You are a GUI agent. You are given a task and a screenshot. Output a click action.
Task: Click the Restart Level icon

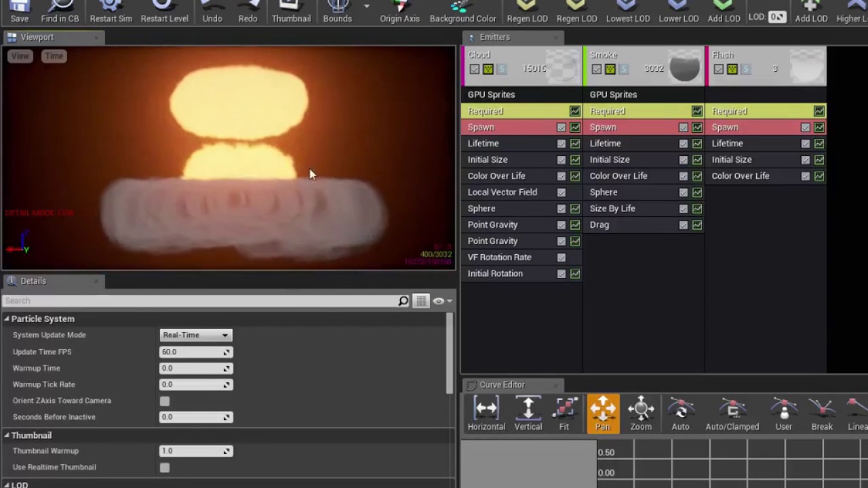pos(164,12)
